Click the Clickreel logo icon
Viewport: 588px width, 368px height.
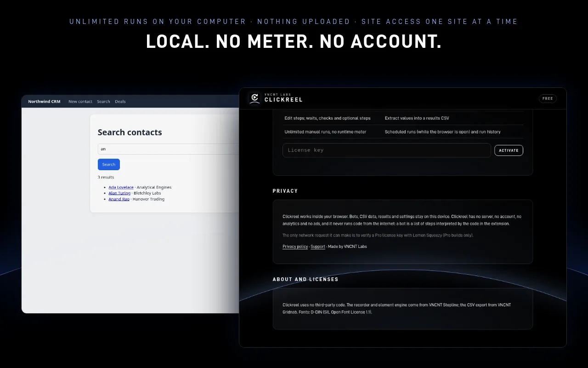pyautogui.click(x=254, y=98)
